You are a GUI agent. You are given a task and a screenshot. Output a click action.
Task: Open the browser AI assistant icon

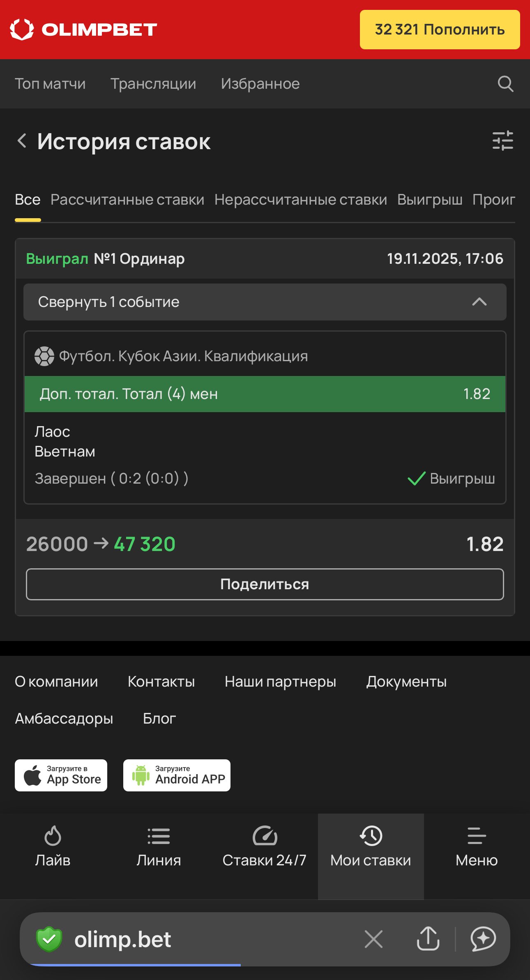pyautogui.click(x=483, y=938)
